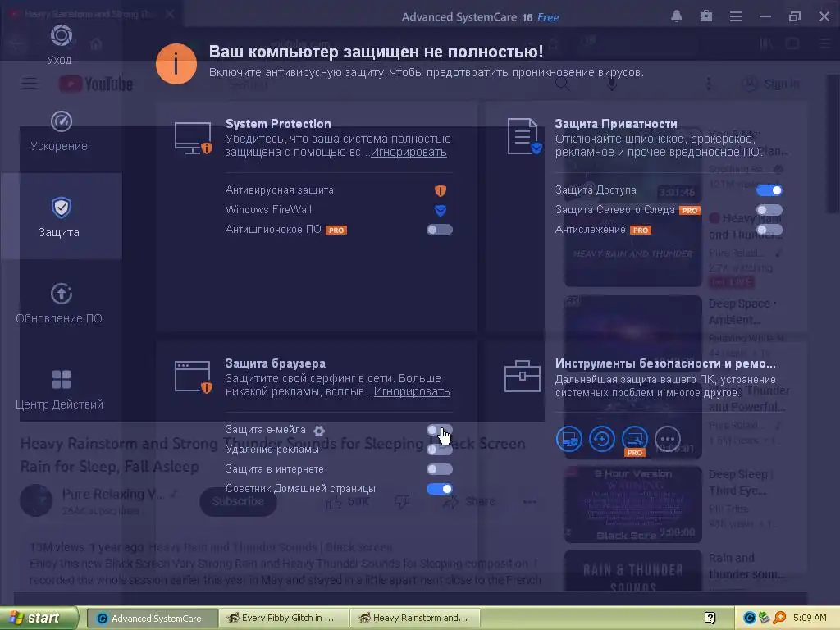The image size is (840, 630).
Task: Open the toolbox icon in the title bar
Action: (x=706, y=16)
